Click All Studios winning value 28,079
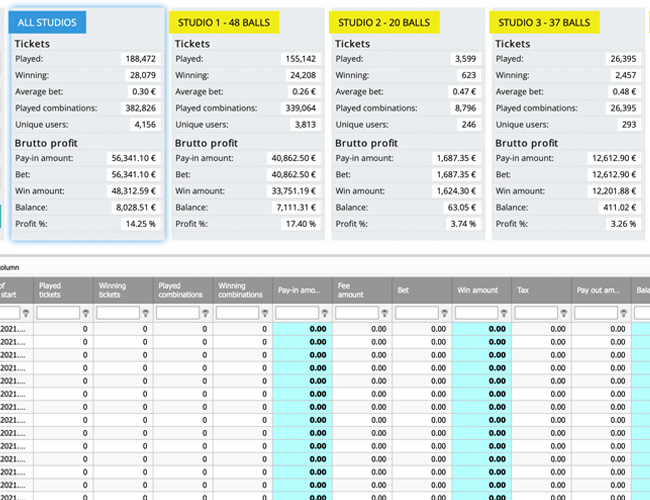The width and height of the screenshot is (650, 500). click(143, 75)
